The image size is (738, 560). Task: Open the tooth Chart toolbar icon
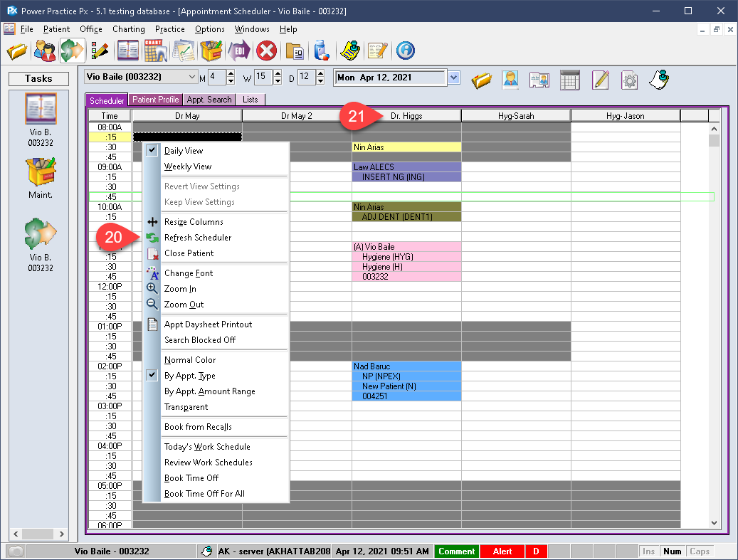coord(156,51)
